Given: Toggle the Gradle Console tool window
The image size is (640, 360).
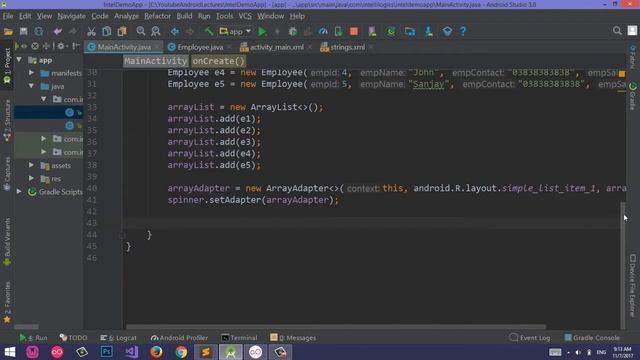Looking at the screenshot, I should point(592,338).
